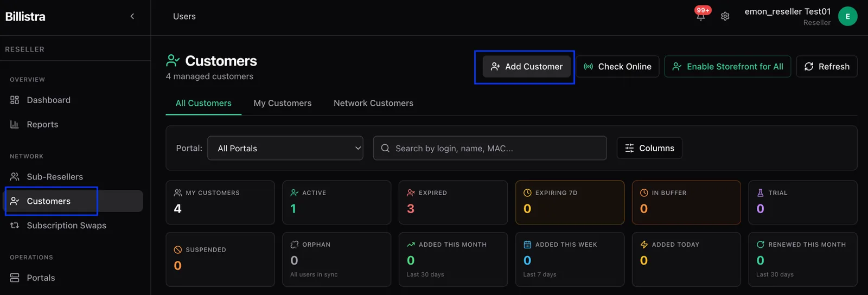This screenshot has height=295, width=868.
Task: Click the 'All users in sync' text
Action: tap(314, 274)
